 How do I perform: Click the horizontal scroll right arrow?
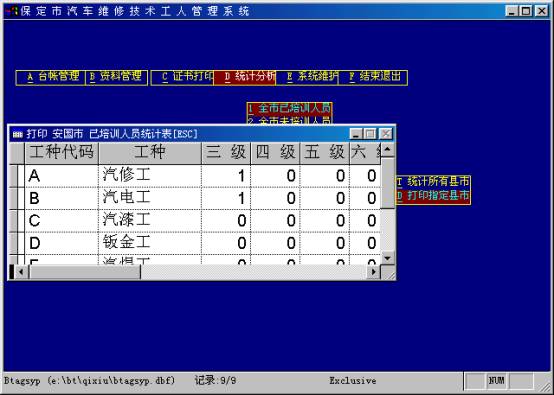(x=374, y=272)
